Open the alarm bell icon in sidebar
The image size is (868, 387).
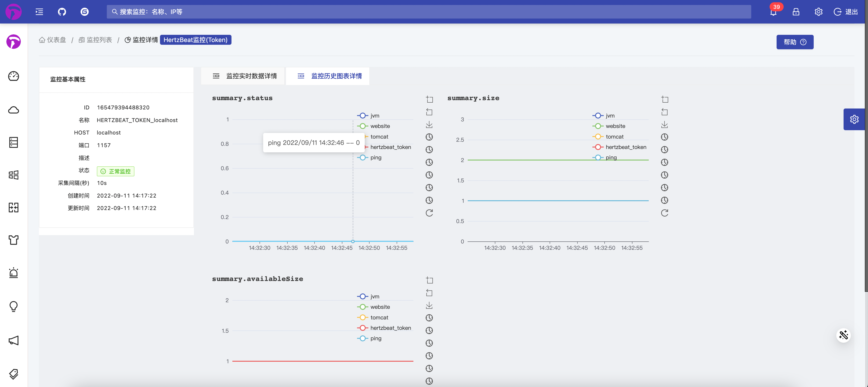pos(14,273)
